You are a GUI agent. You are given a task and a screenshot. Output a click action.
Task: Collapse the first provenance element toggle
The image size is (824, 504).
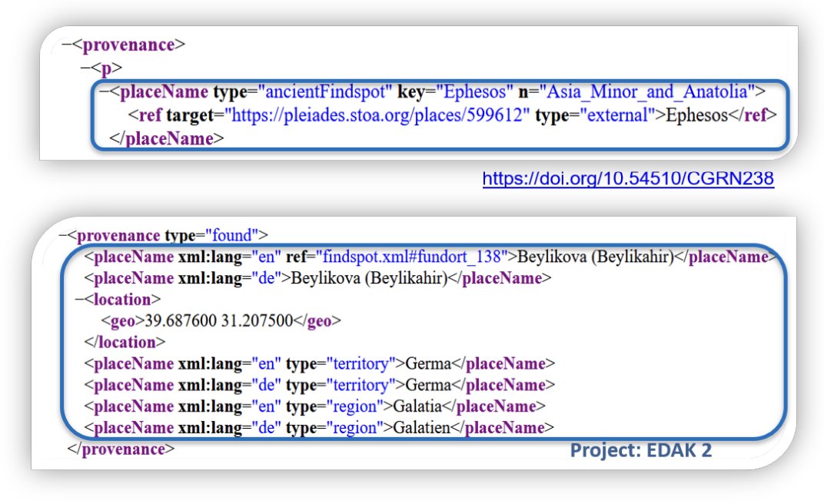click(67, 45)
